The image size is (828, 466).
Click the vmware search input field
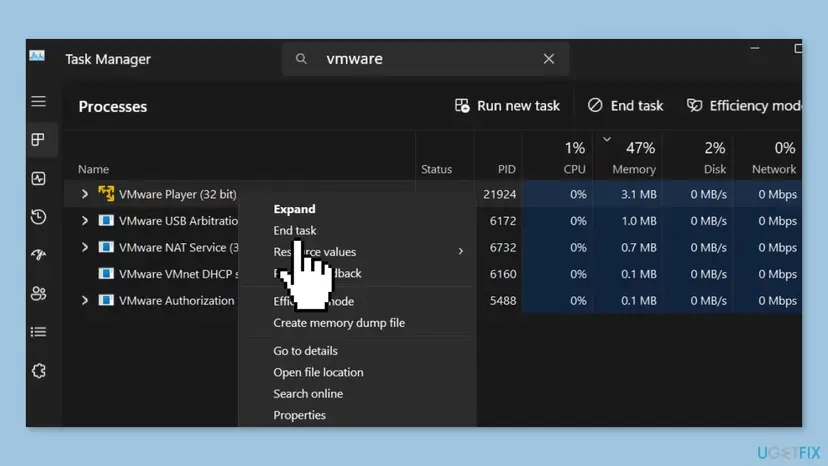point(425,59)
